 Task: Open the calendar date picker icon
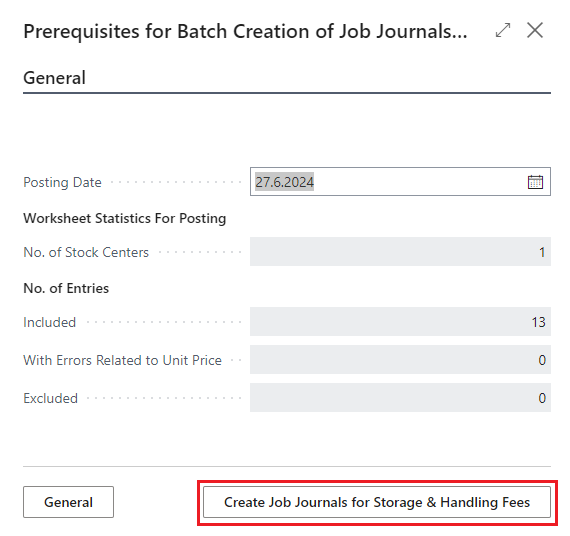pos(535,182)
